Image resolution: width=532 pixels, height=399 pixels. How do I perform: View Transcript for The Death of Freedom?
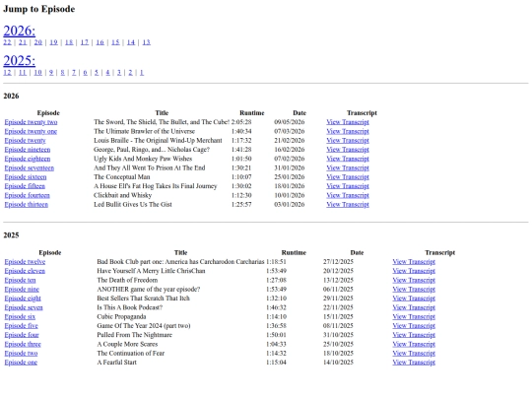(x=414, y=280)
